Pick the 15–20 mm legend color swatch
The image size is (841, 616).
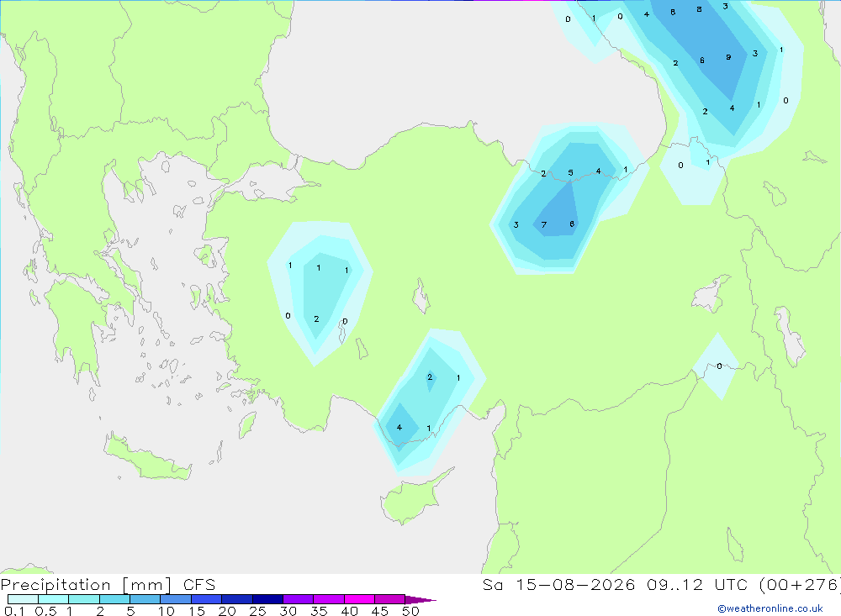[x=207, y=599]
